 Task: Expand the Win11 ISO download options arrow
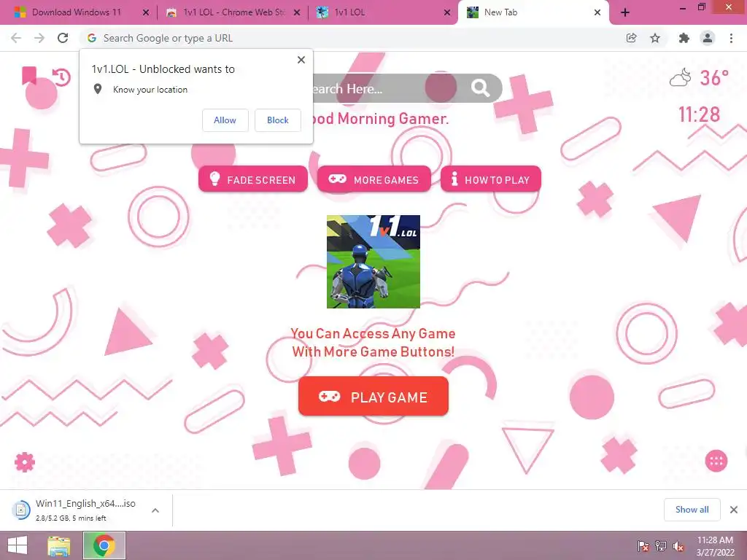155,510
